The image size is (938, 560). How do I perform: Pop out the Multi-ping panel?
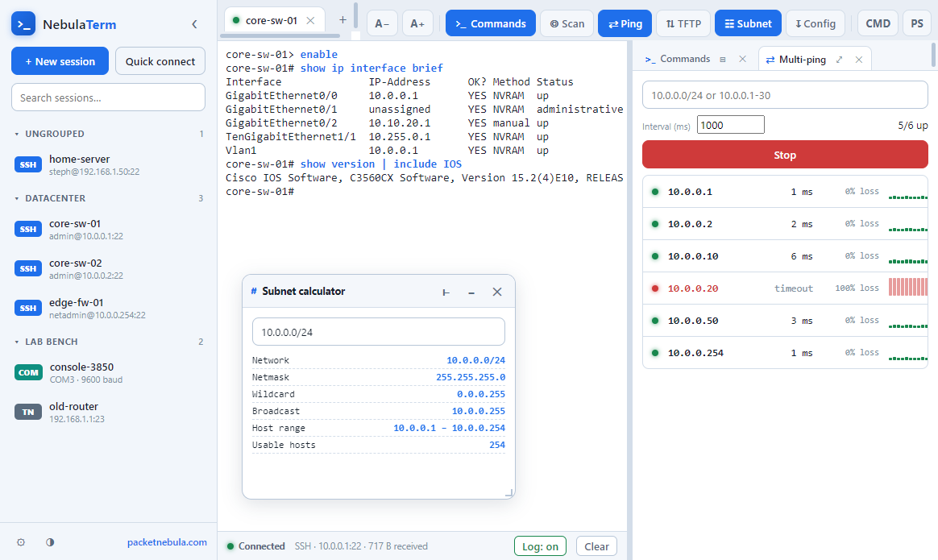click(840, 60)
